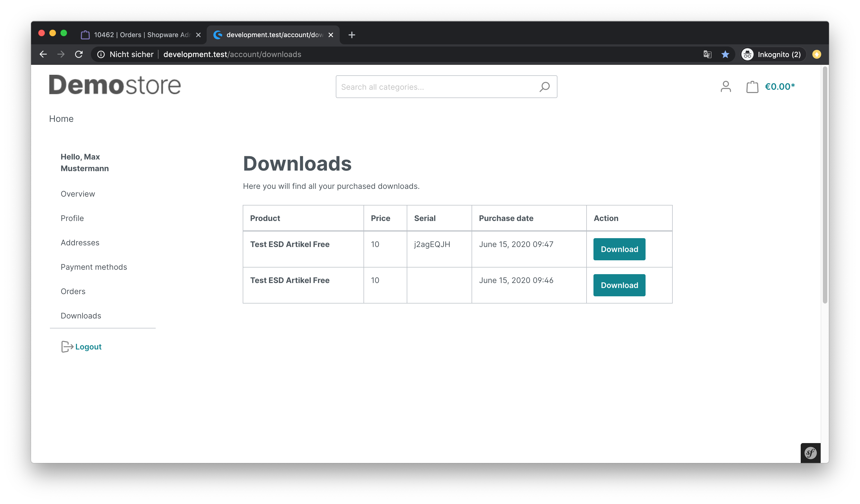Viewport: 860px width, 504px height.
Task: Click the page vertical scrollbar
Action: pos(825,184)
